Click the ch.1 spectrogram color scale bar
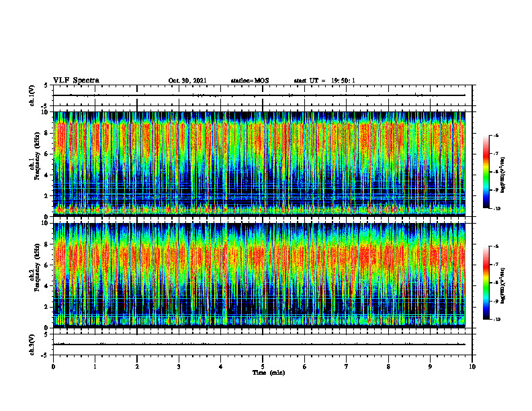The image size is (532, 411). click(x=486, y=172)
